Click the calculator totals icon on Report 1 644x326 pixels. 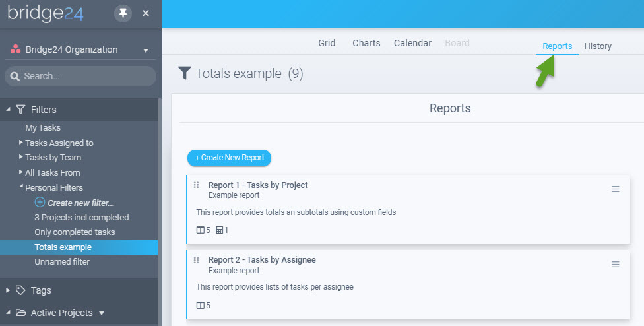tap(219, 230)
